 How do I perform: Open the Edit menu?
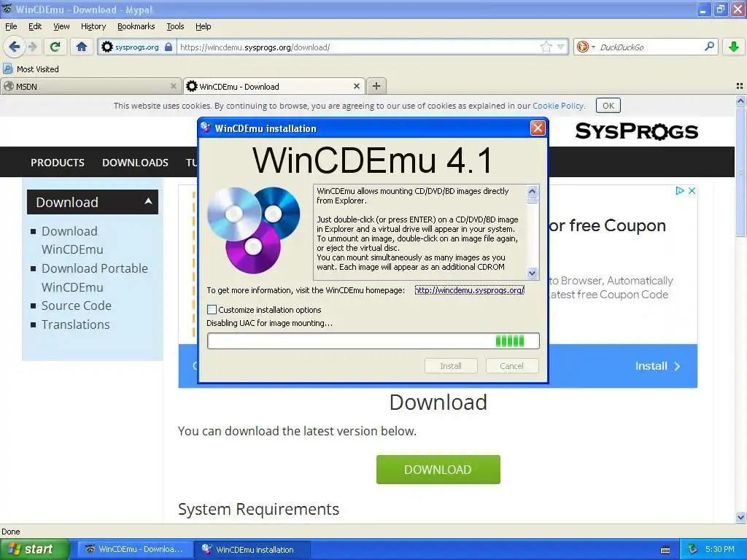(35, 26)
